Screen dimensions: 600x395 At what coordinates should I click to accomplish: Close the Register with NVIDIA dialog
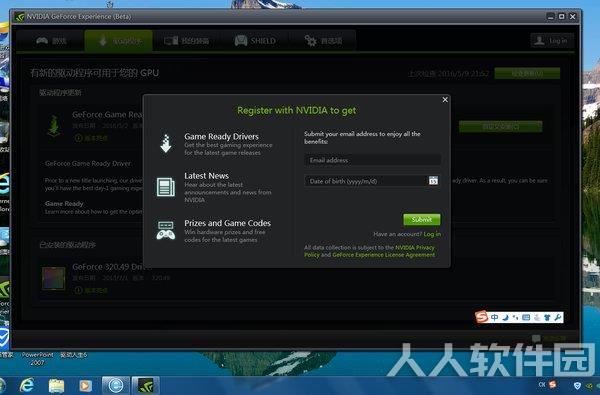445,100
